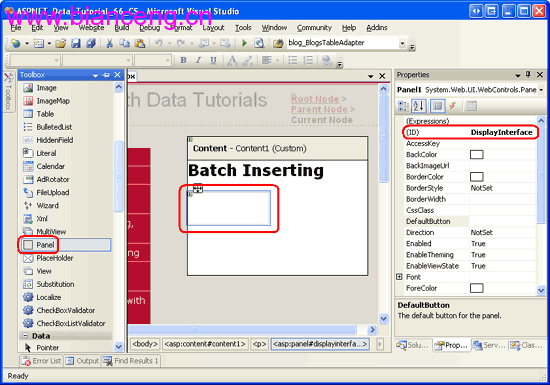Start debugging with the green play icon
The width and height of the screenshot is (550, 385).
tap(244, 43)
